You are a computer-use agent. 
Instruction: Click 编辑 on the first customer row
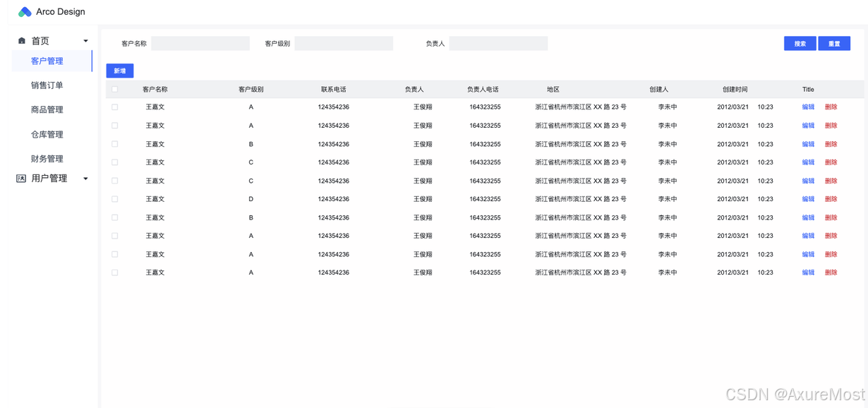[x=807, y=107]
